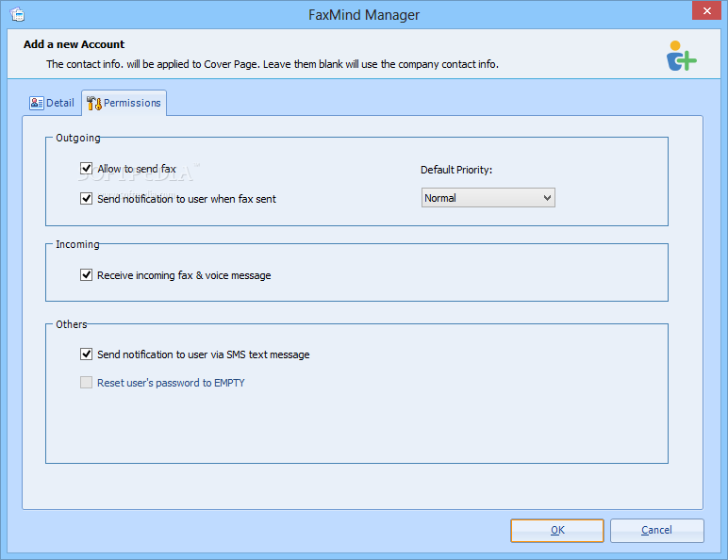Check Reset user's password to EMPTY
728x560 pixels.
pos(87,382)
